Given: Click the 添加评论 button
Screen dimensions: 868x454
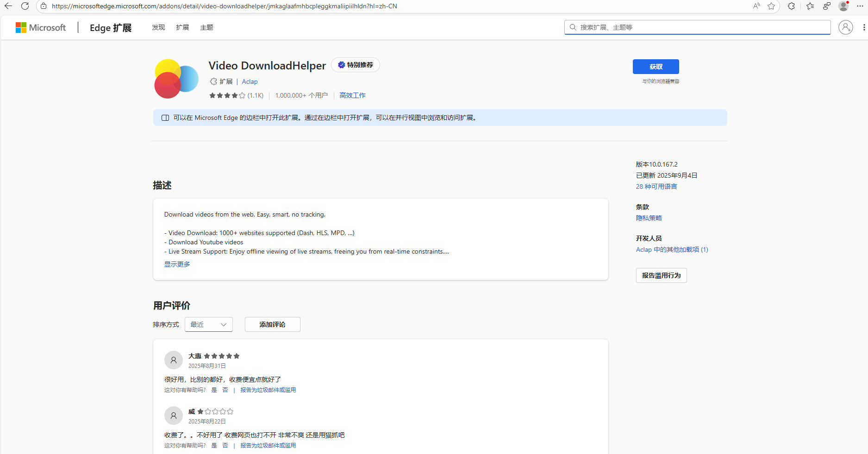Looking at the screenshot, I should click(273, 324).
